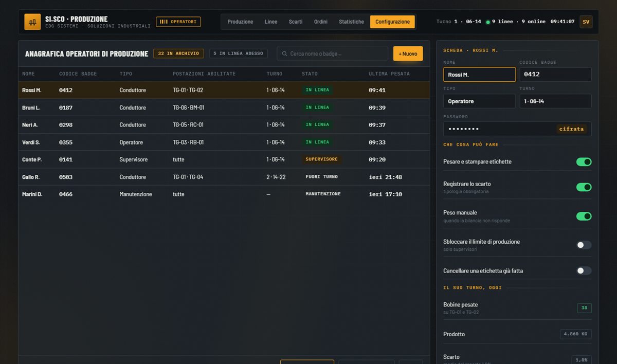Open the scheda Turno field 1·06-14
This screenshot has width=617, height=364.
[555, 101]
